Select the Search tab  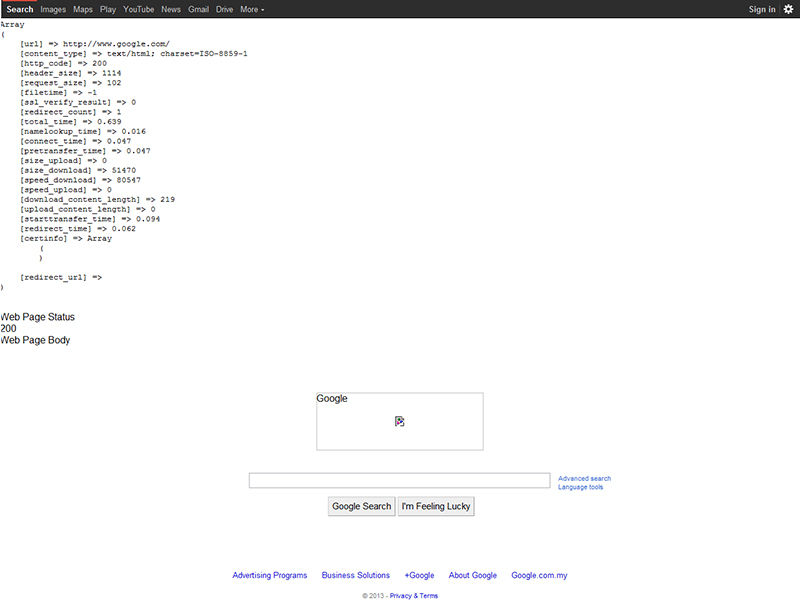[20, 8]
